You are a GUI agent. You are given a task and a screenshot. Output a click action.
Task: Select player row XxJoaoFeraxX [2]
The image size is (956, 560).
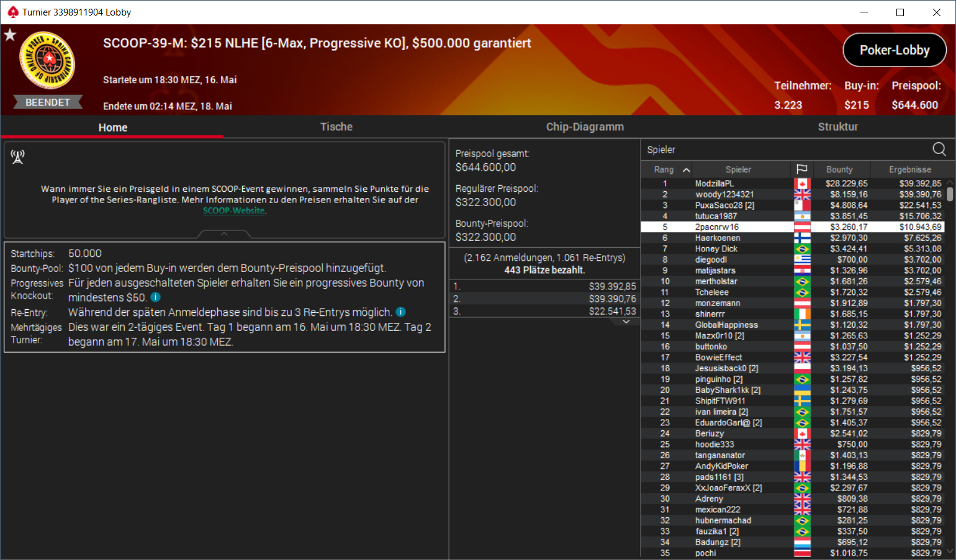(793, 488)
